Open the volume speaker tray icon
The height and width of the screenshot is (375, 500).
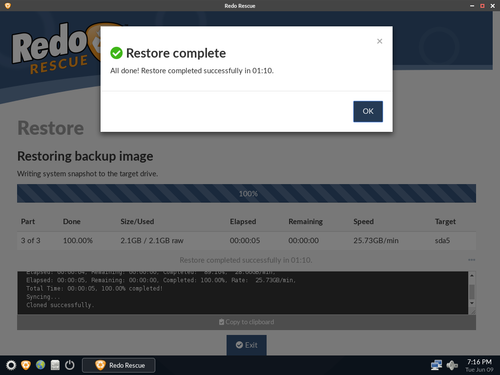[452, 365]
